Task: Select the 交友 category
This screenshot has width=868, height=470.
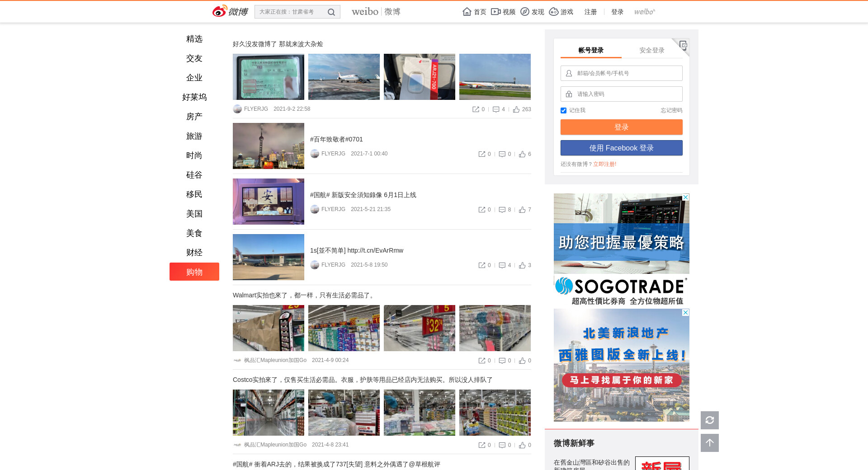Action: tap(194, 58)
